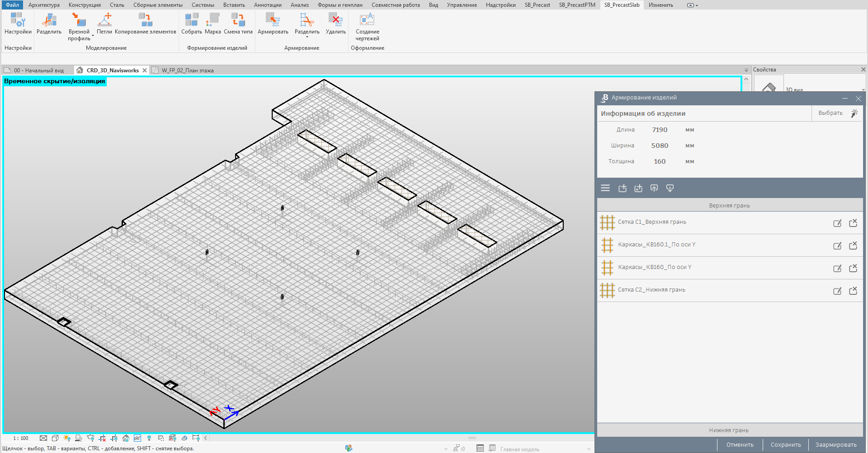Switch to the W_FP_02_План этажа view tab
This screenshot has width=868, height=453.
(x=187, y=71)
